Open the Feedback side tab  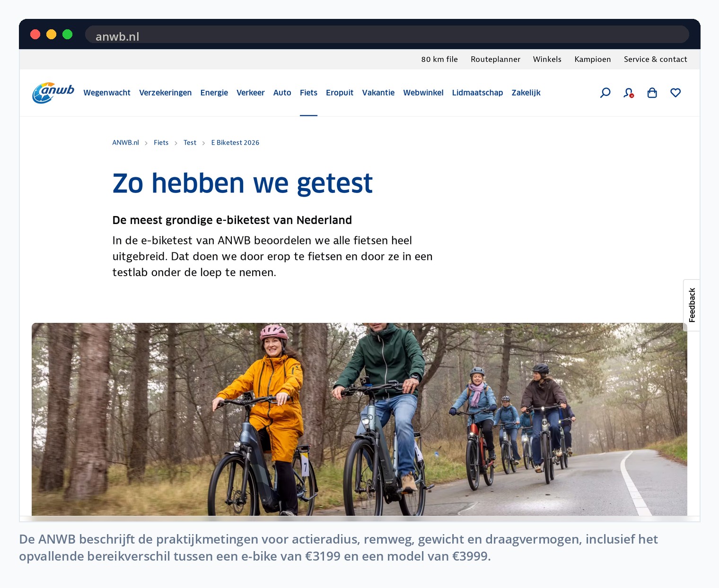(x=692, y=305)
